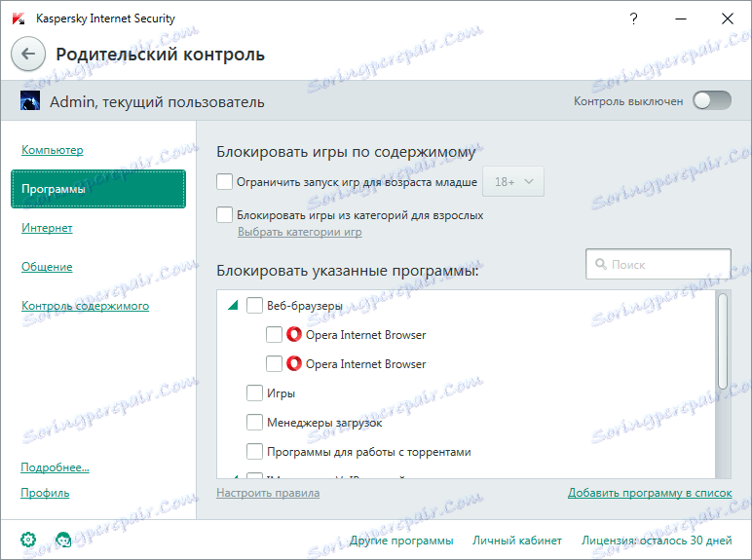Check the Веб-браузеры category box
The height and width of the screenshot is (560, 752).
pos(254,305)
